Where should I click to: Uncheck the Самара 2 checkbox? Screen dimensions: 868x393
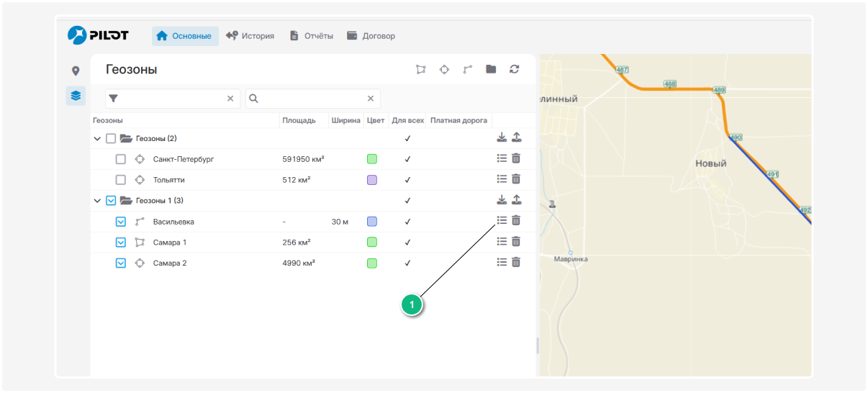pos(121,263)
